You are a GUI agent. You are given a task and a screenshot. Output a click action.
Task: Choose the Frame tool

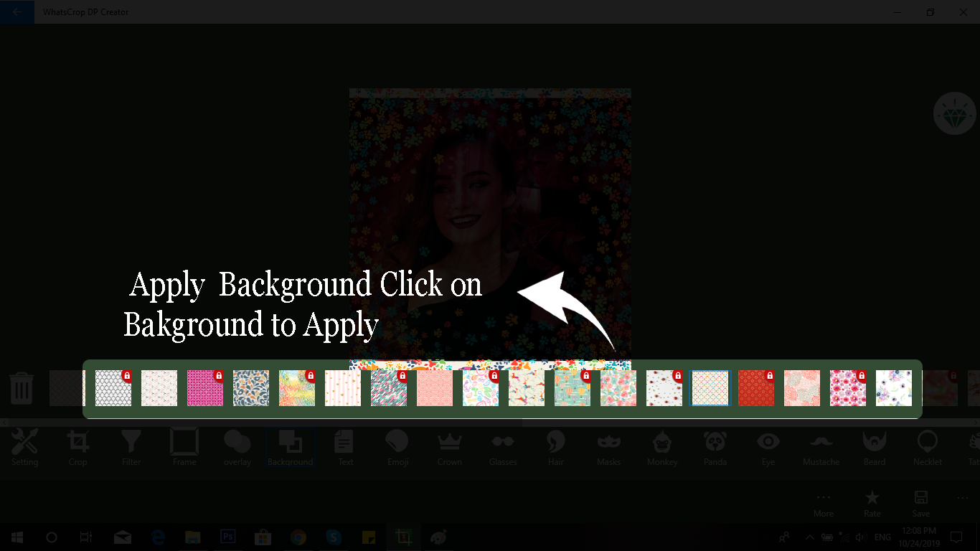coord(184,448)
